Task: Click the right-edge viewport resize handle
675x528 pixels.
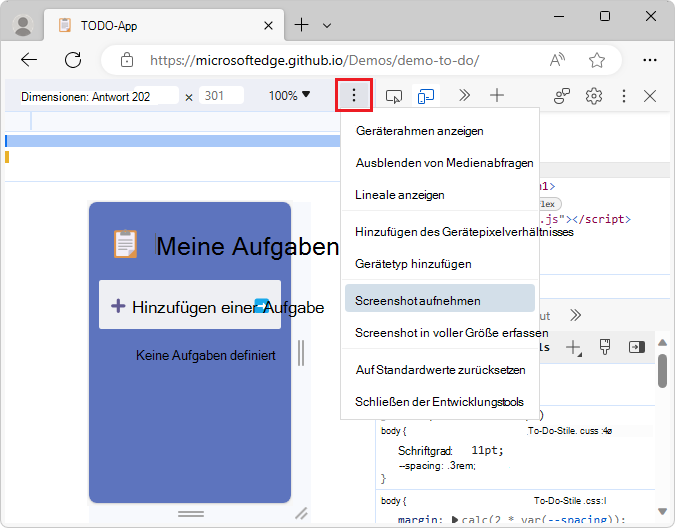Action: click(x=300, y=352)
